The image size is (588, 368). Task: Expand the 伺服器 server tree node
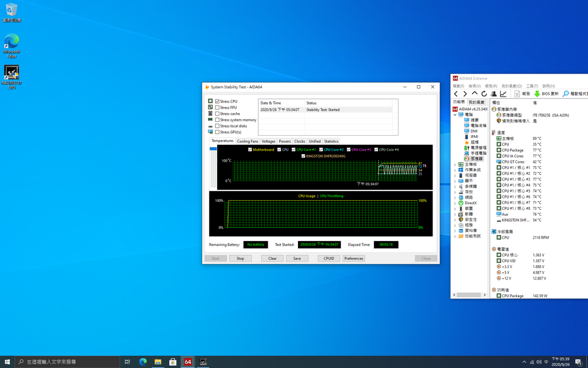point(455,175)
